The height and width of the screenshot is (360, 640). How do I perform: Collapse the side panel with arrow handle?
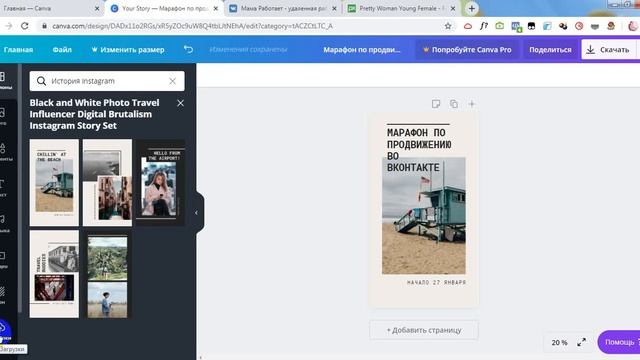196,213
